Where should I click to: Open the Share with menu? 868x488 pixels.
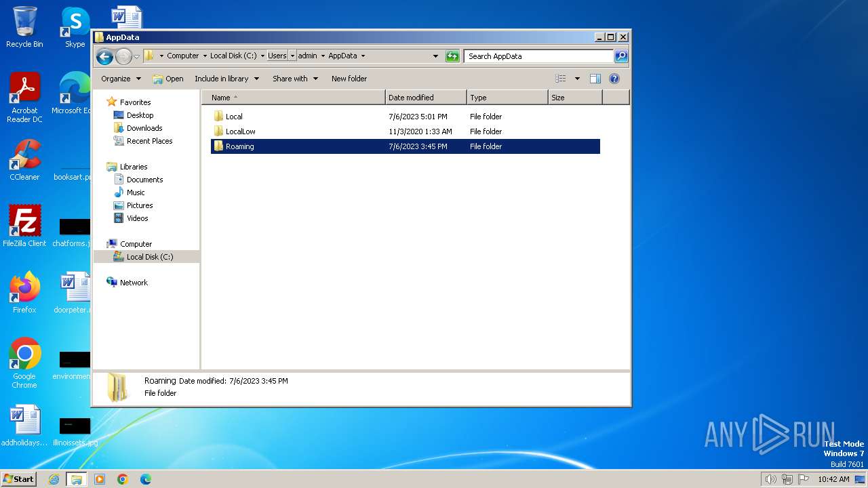pyautogui.click(x=295, y=79)
